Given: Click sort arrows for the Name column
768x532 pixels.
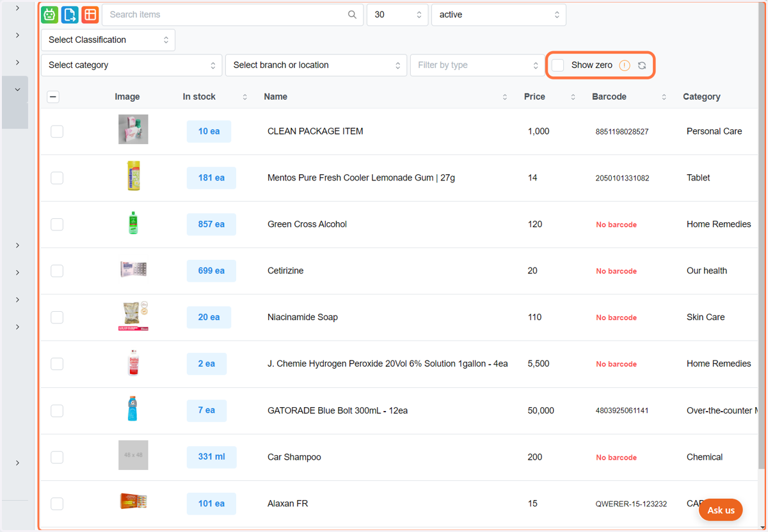Looking at the screenshot, I should point(505,97).
